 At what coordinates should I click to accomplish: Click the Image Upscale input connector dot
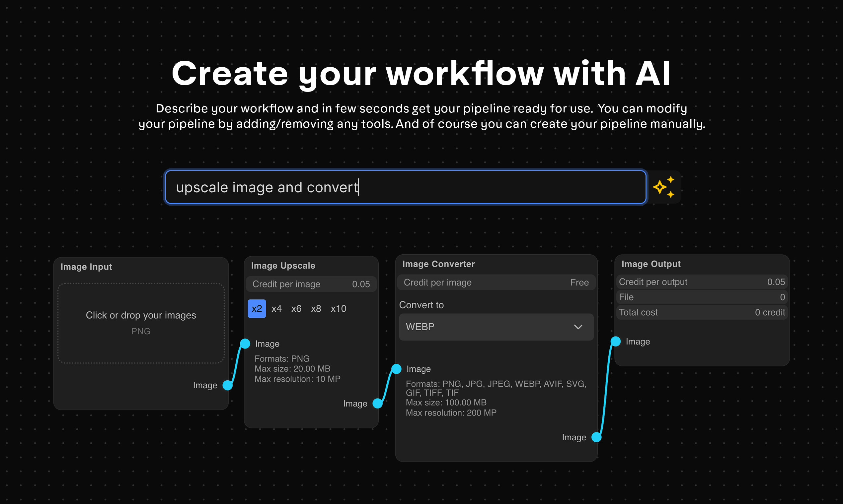tap(245, 344)
